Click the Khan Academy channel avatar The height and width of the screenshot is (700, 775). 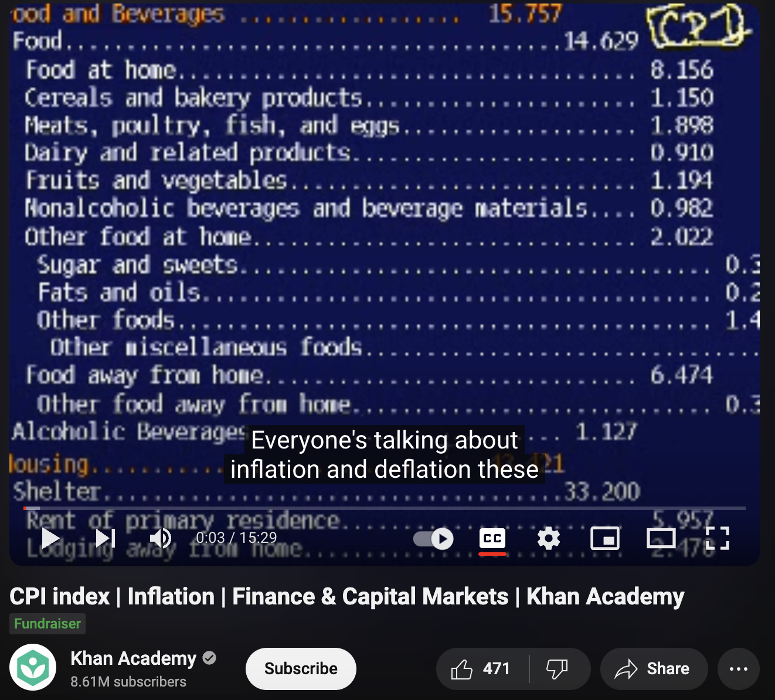33,665
